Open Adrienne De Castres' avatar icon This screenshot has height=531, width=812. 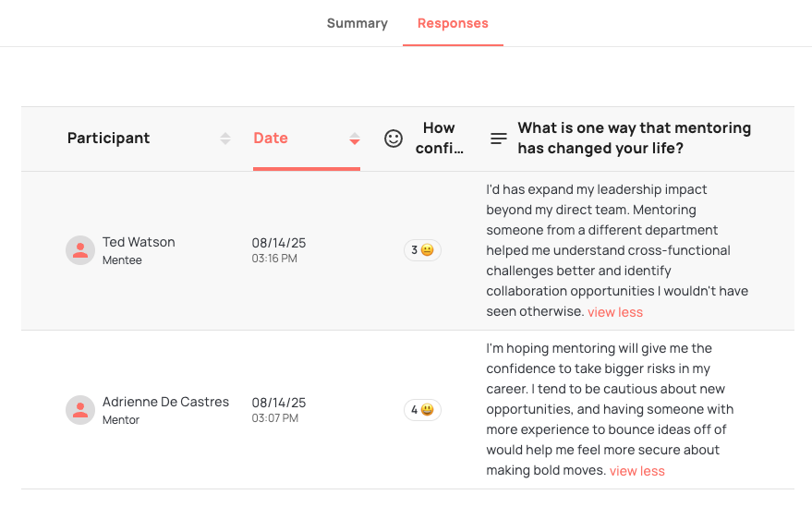(x=80, y=410)
